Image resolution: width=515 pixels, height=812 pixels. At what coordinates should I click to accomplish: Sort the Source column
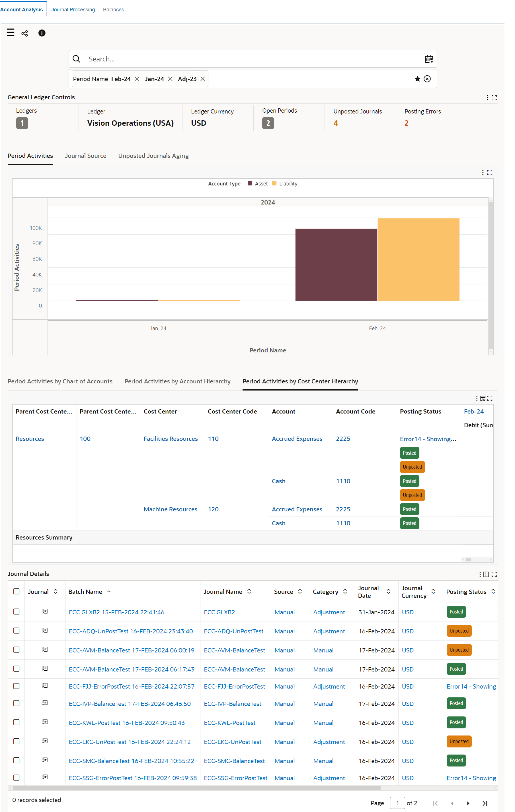tap(300, 592)
